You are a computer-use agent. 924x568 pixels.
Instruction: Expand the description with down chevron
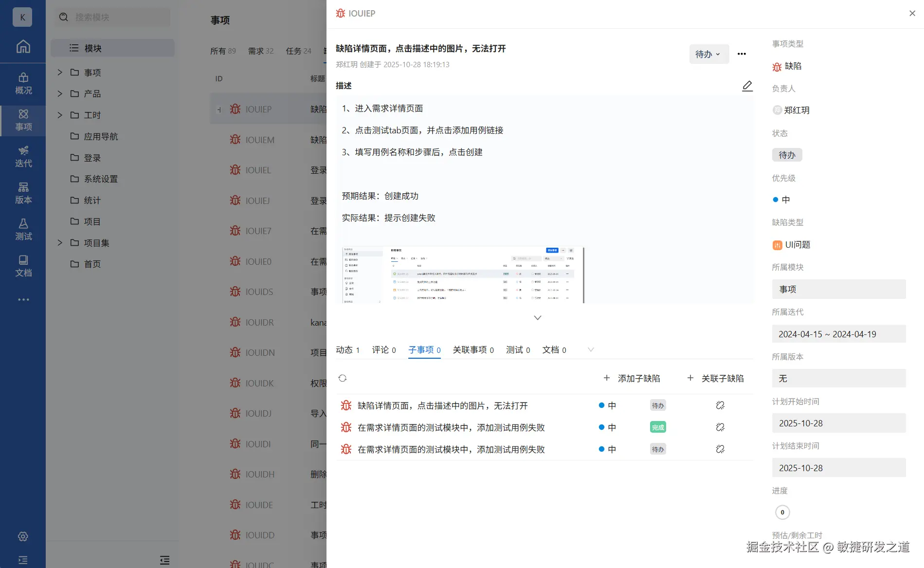pyautogui.click(x=538, y=318)
